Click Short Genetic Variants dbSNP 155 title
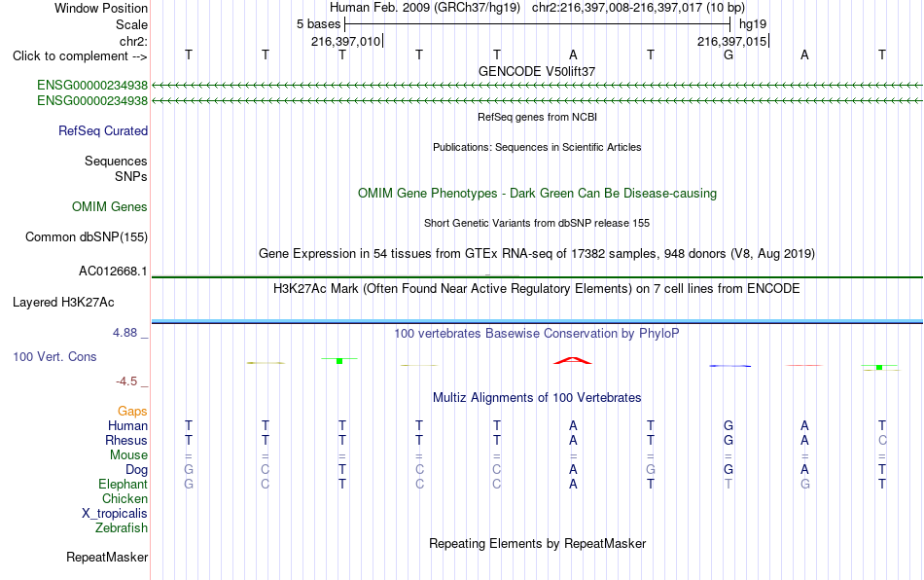924x580 pixels. click(537, 224)
